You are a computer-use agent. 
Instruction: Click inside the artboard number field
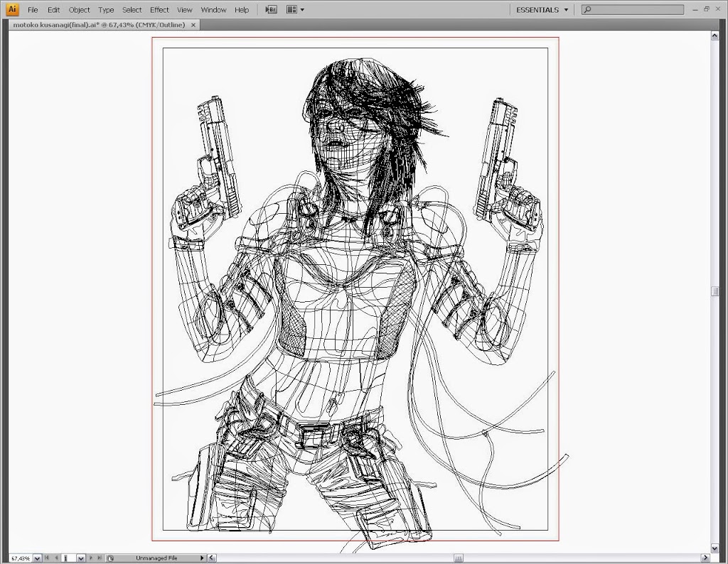68,558
